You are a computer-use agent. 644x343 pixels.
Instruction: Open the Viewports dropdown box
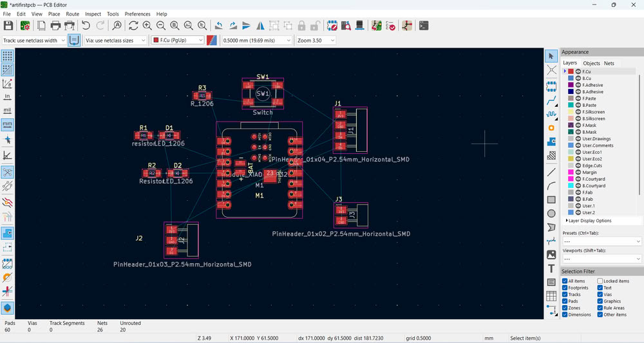pyautogui.click(x=601, y=259)
